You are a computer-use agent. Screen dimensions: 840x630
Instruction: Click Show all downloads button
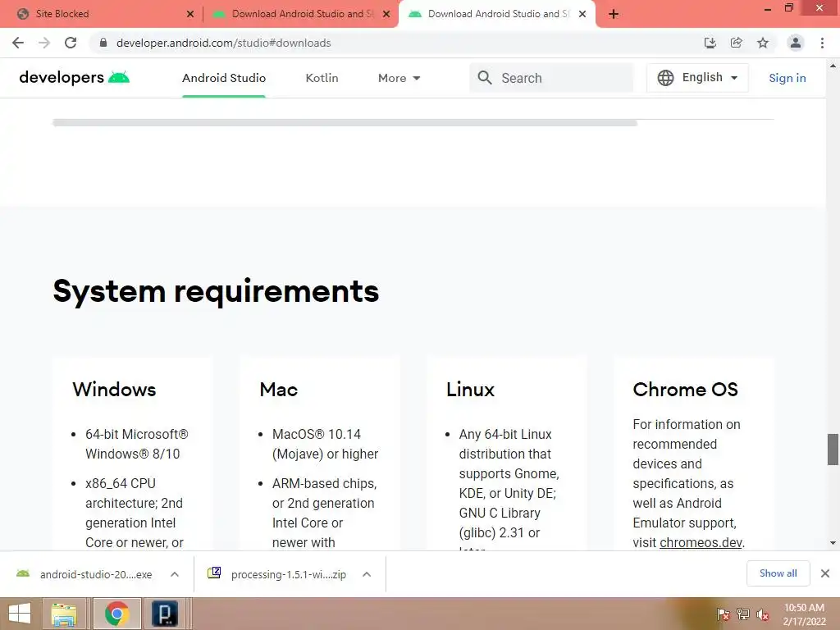click(x=778, y=573)
